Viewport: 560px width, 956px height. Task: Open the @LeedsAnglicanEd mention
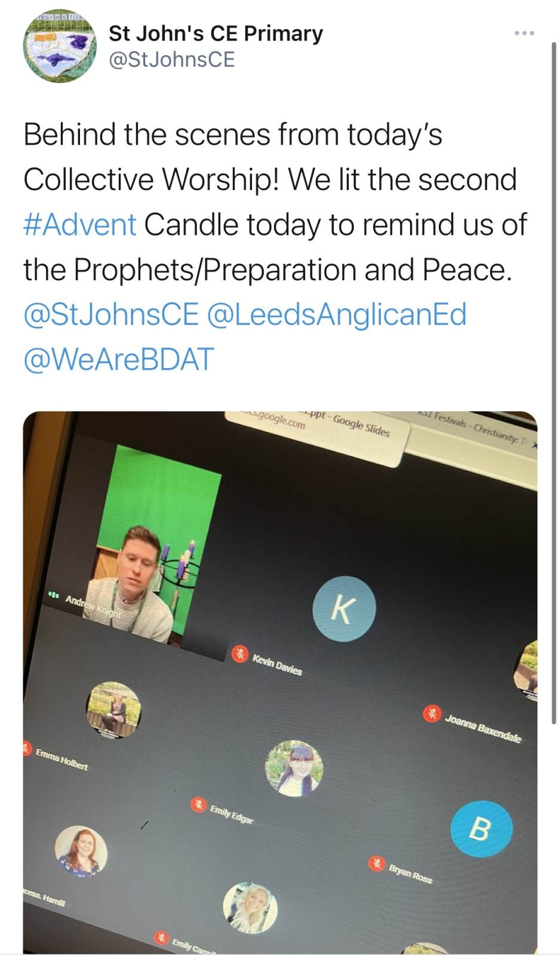pos(336,315)
